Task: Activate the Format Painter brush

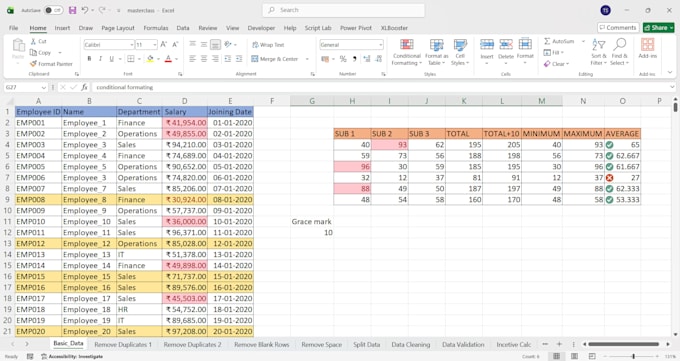Action: (x=33, y=64)
